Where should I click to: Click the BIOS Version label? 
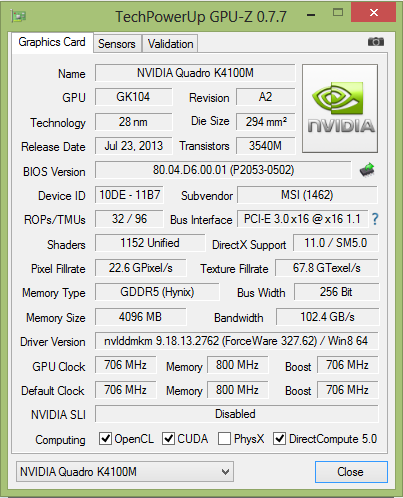[54, 172]
